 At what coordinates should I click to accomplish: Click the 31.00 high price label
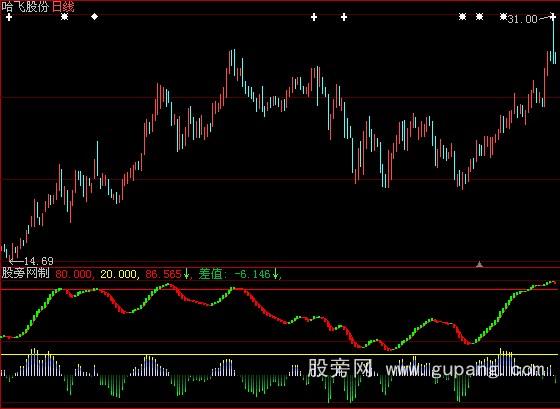point(522,19)
